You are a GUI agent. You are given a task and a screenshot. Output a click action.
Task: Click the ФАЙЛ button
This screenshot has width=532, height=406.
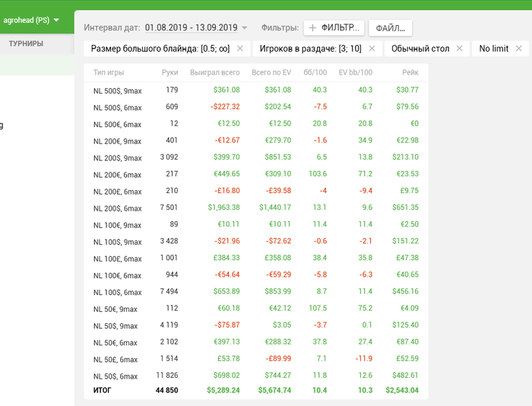point(391,28)
